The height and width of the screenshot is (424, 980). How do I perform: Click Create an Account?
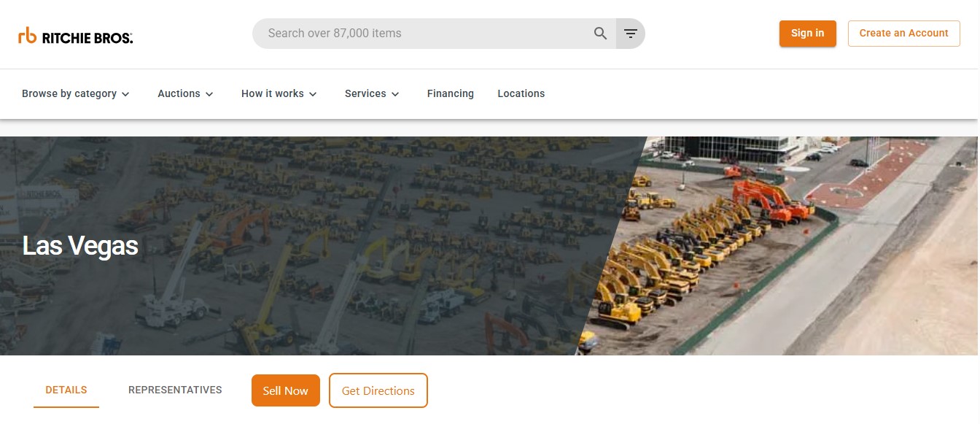903,33
